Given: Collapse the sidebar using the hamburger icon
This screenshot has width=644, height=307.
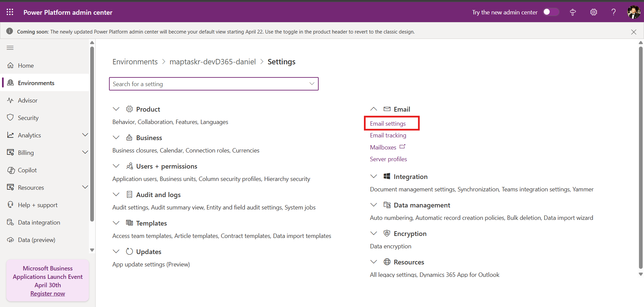Looking at the screenshot, I should [x=10, y=48].
